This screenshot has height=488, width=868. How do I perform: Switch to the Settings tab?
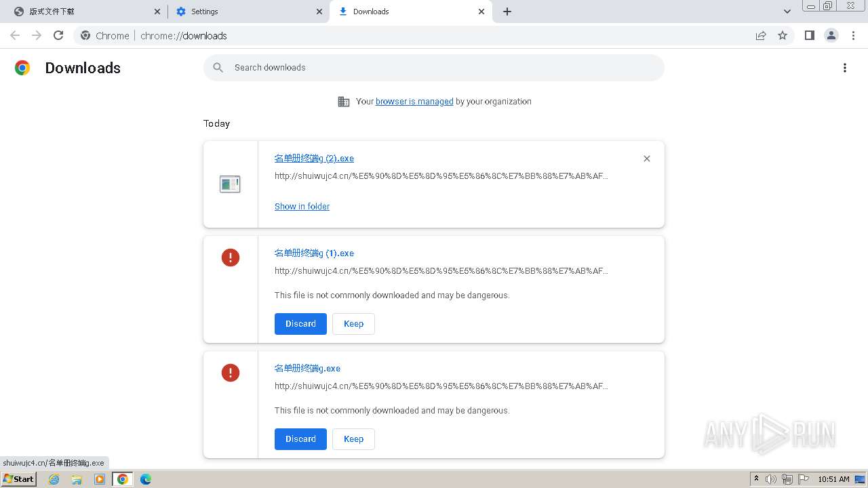coord(249,12)
